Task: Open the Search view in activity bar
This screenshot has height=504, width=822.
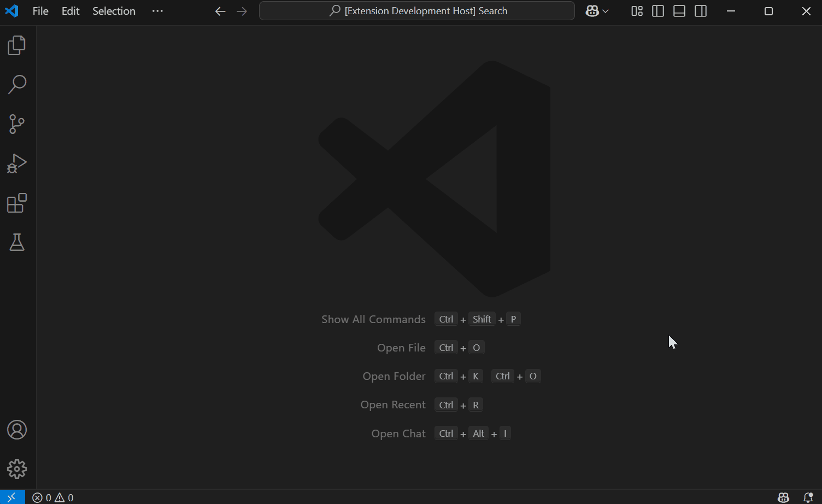Action: [x=17, y=85]
